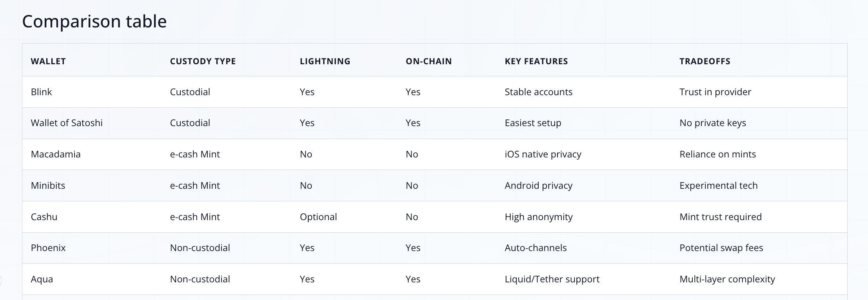The image size is (868, 300).
Task: Select the Macadamia wallet cell
Action: [56, 154]
